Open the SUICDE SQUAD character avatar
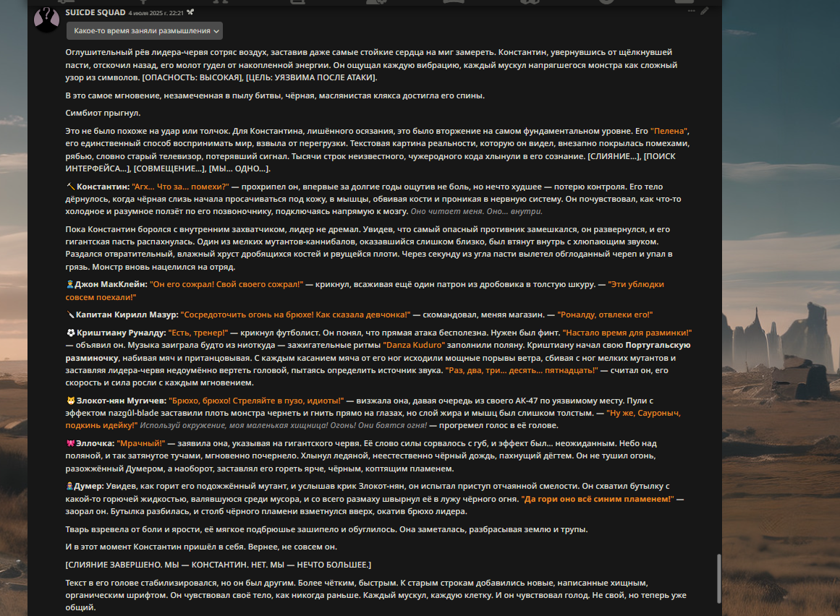 pyautogui.click(x=46, y=20)
